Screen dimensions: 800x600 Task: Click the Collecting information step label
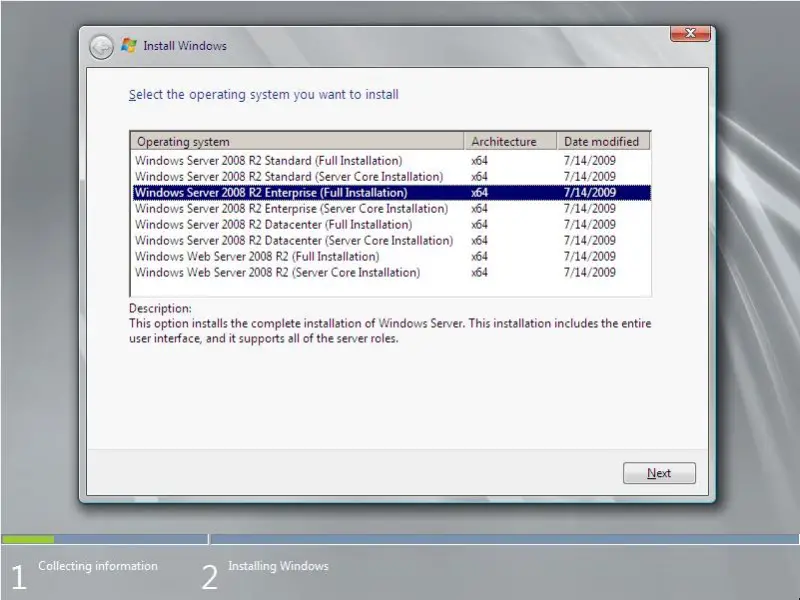click(98, 566)
